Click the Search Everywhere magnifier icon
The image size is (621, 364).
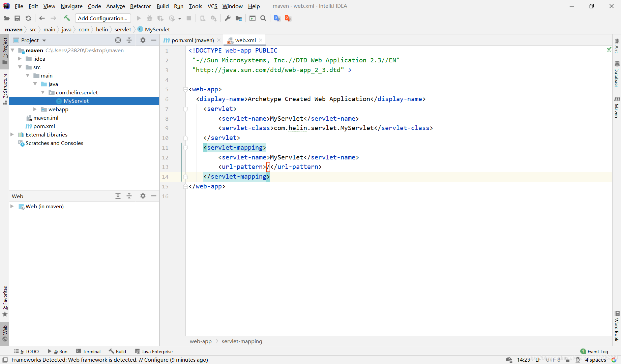(x=263, y=18)
